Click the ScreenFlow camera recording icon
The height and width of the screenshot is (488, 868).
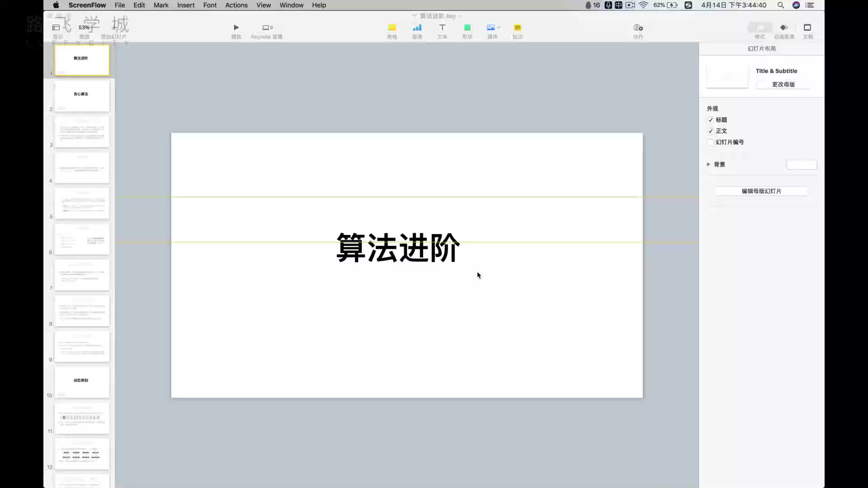[x=630, y=5]
